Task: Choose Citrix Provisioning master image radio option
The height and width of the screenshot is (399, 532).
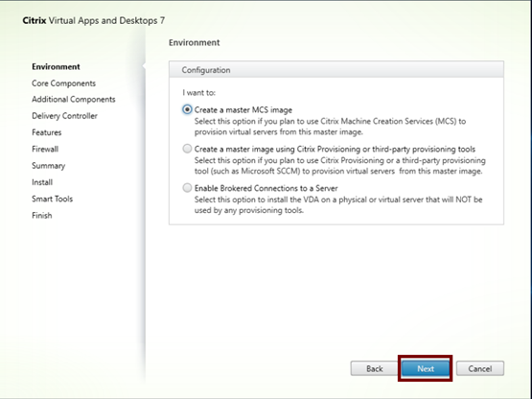Action: pyautogui.click(x=187, y=149)
